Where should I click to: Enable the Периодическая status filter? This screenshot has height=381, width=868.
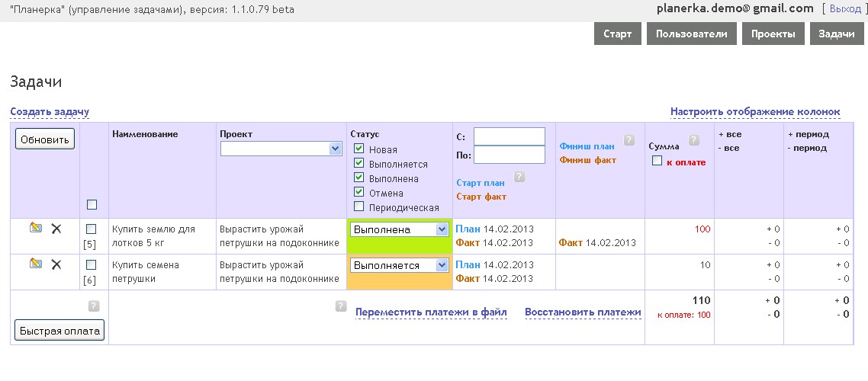[x=359, y=207]
